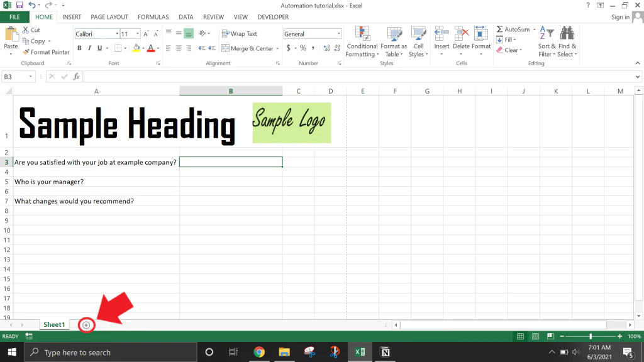Open Conditional Formatting menu
This screenshot has width=644, height=362.
(362, 42)
